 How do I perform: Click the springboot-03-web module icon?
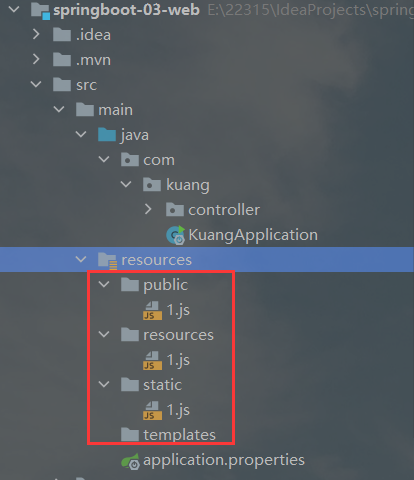coord(40,10)
